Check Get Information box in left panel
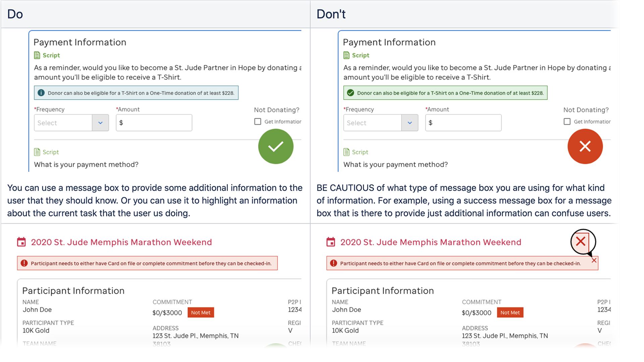The image size is (644, 362). pos(258,122)
